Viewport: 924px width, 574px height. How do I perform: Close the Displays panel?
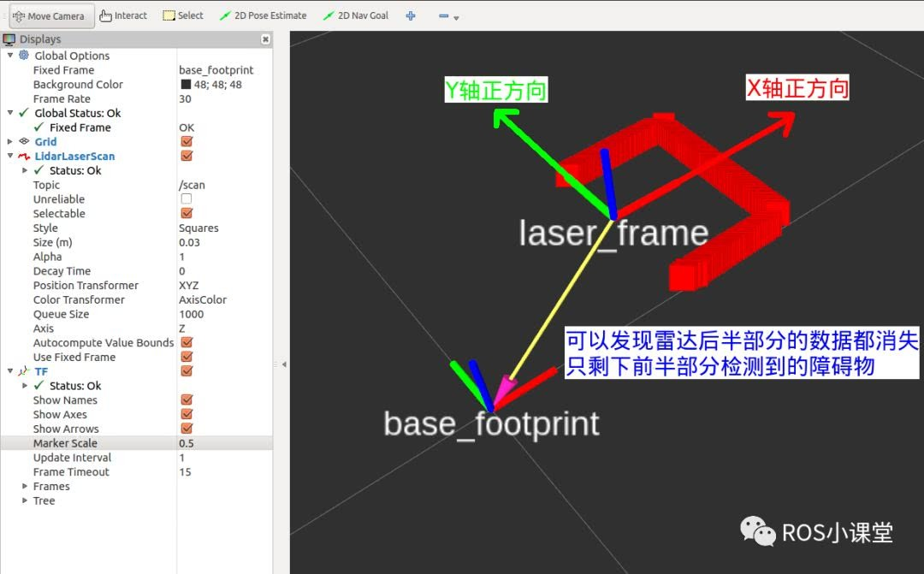click(266, 38)
